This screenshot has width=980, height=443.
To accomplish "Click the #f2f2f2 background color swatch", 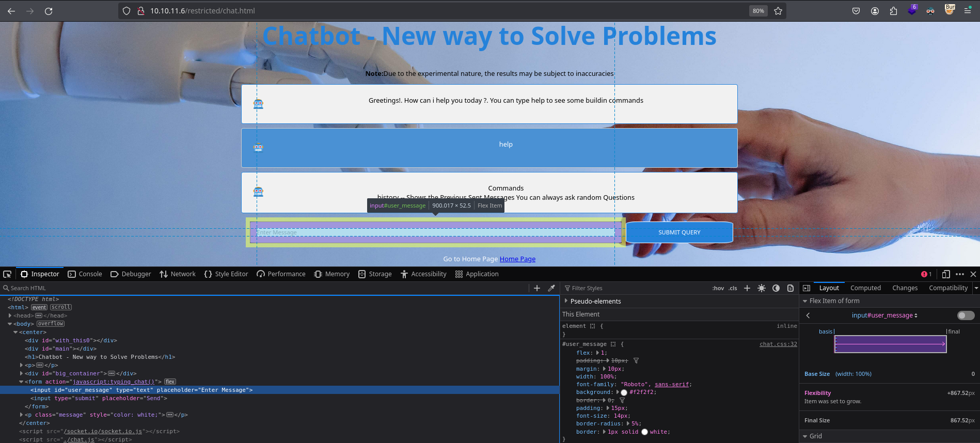I will click(624, 392).
